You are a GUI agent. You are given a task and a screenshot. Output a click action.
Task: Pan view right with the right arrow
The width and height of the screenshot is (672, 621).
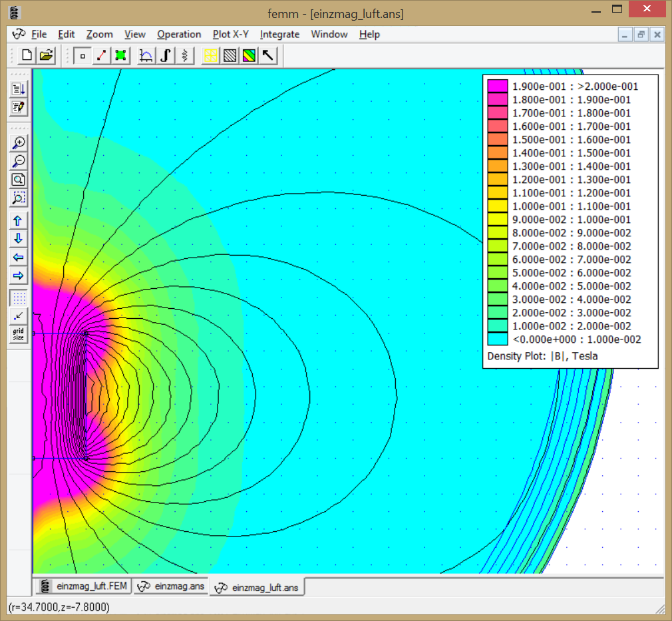pos(19,276)
